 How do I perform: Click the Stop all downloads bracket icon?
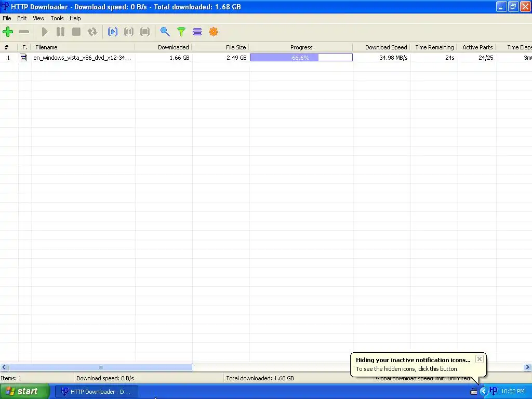pyautogui.click(x=145, y=32)
